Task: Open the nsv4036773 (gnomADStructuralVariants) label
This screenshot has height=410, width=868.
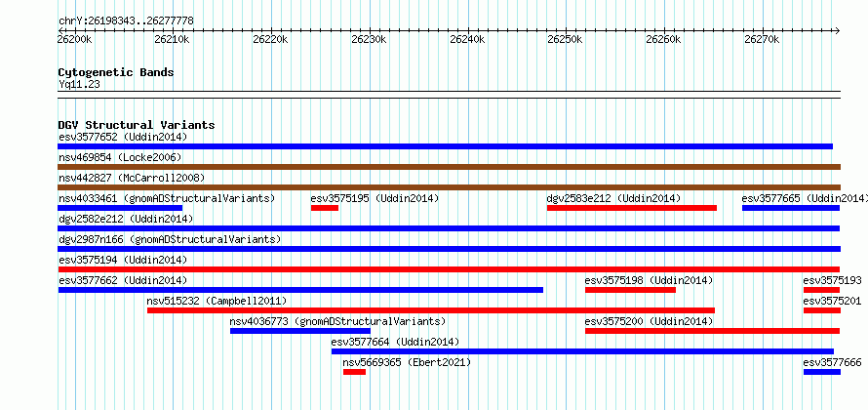Action: point(337,321)
